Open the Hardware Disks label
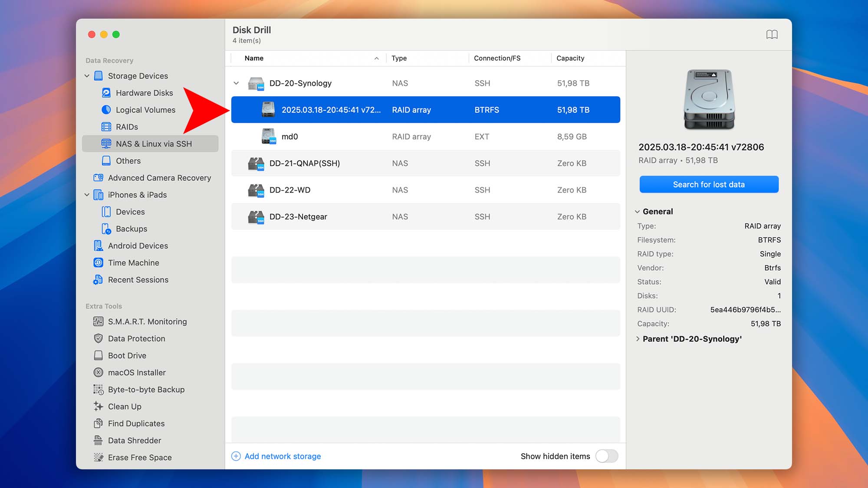The height and width of the screenshot is (488, 868). (x=144, y=93)
